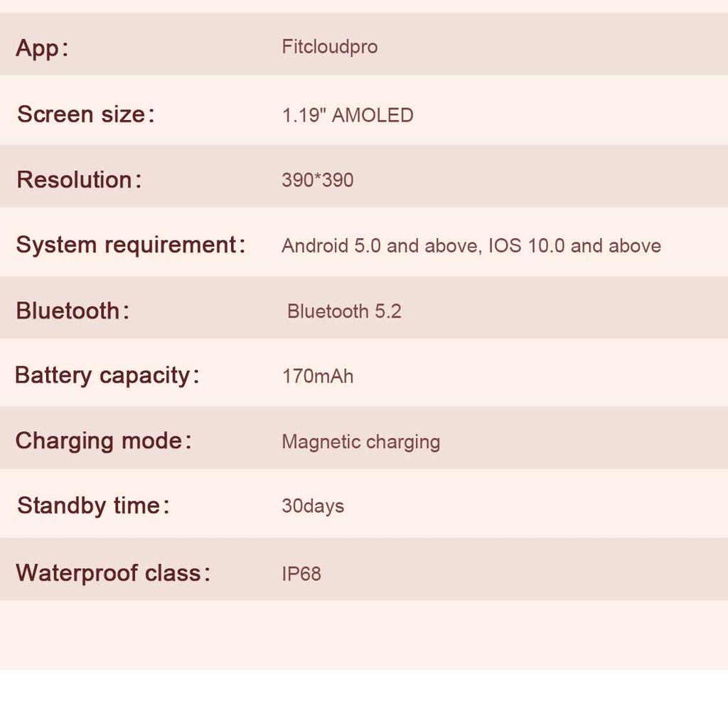Screen dimensions: 728x728
Task: Select the word AMOLED
Action: (x=373, y=115)
